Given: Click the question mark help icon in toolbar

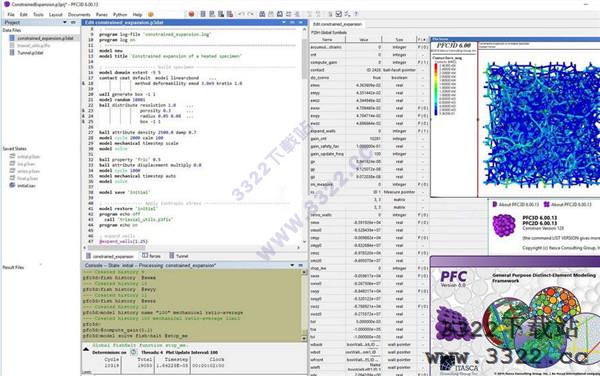Looking at the screenshot, I should (356, 14).
